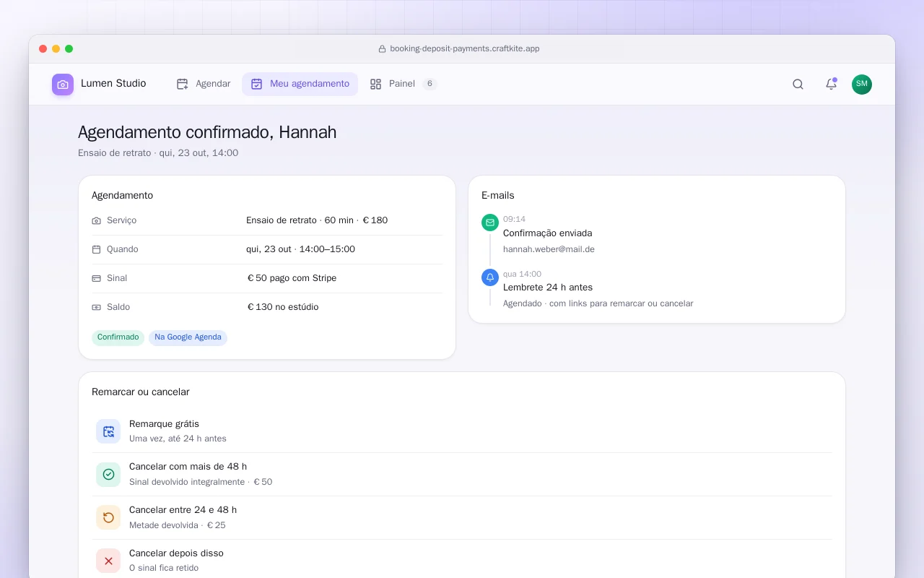Choose Cancelar com mais de 48 h

[x=462, y=475]
